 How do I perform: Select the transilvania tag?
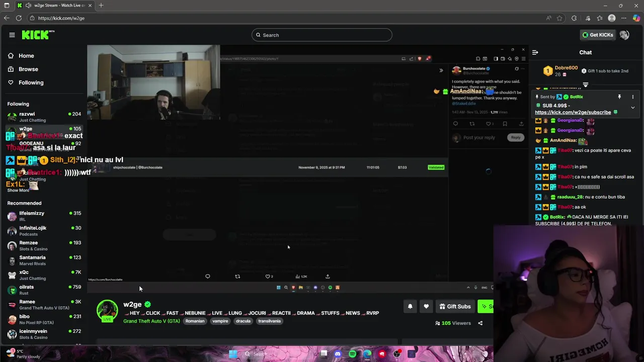pyautogui.click(x=269, y=321)
